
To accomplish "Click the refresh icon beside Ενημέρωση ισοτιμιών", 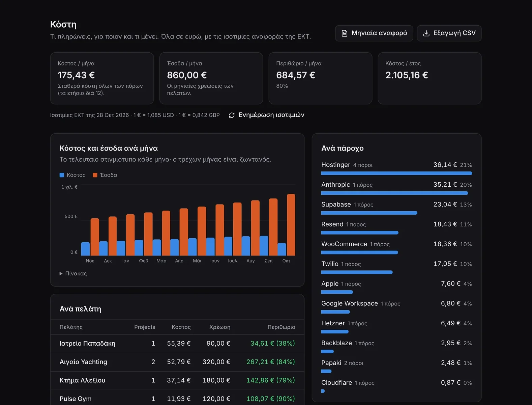I will 232,115.
